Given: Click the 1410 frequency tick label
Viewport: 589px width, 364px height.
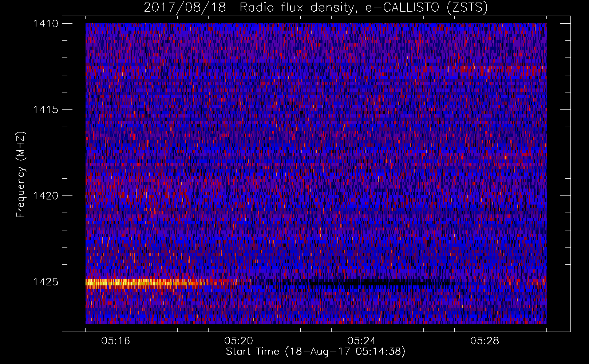Looking at the screenshot, I should click(46, 24).
